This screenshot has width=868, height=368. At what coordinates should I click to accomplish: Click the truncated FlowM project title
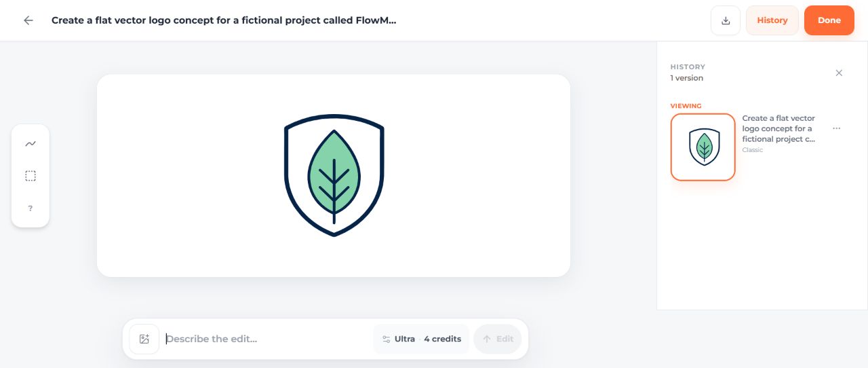click(x=224, y=20)
